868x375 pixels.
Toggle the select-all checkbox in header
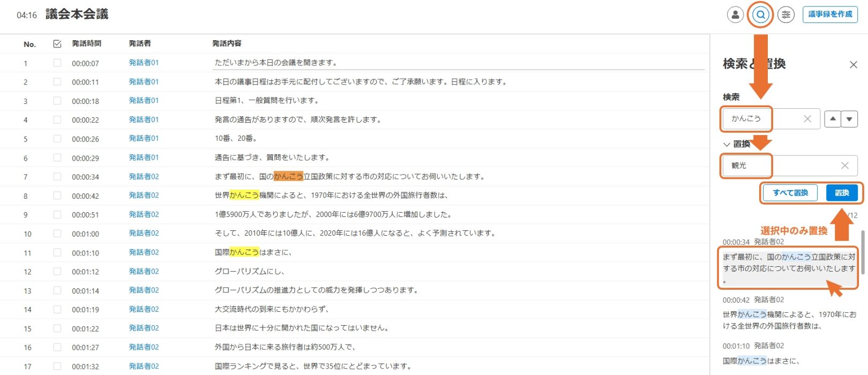point(57,44)
